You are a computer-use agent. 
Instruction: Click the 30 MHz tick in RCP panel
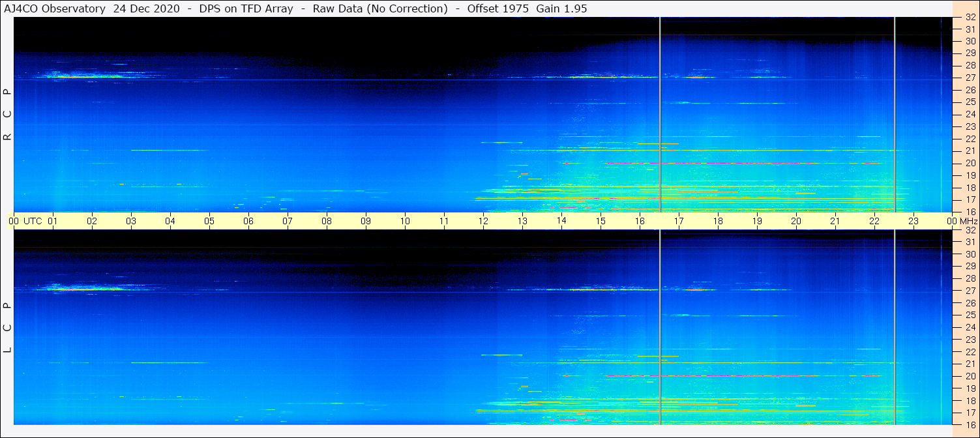pos(970,41)
